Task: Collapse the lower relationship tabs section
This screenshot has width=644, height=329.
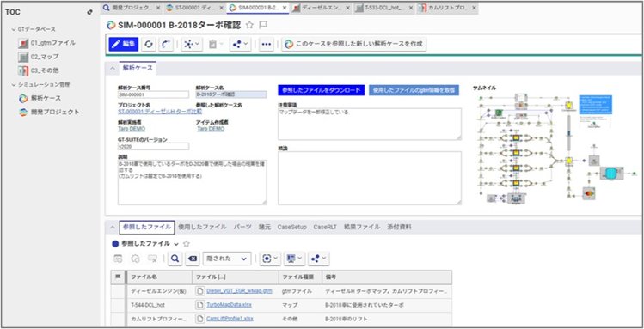Action: 112,227
